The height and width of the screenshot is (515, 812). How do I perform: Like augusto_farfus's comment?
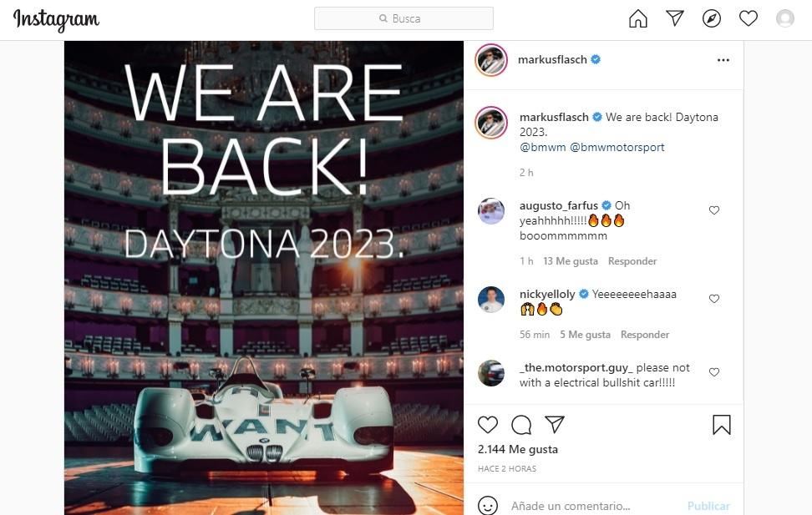714,210
